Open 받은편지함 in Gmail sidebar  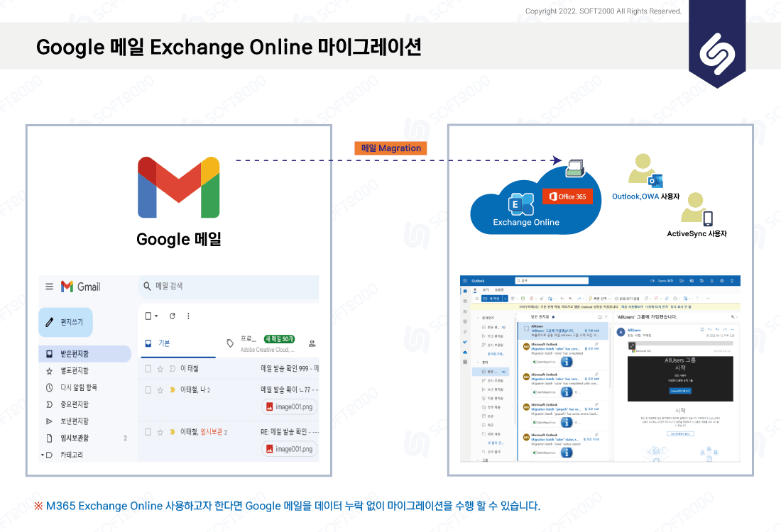(x=84, y=354)
